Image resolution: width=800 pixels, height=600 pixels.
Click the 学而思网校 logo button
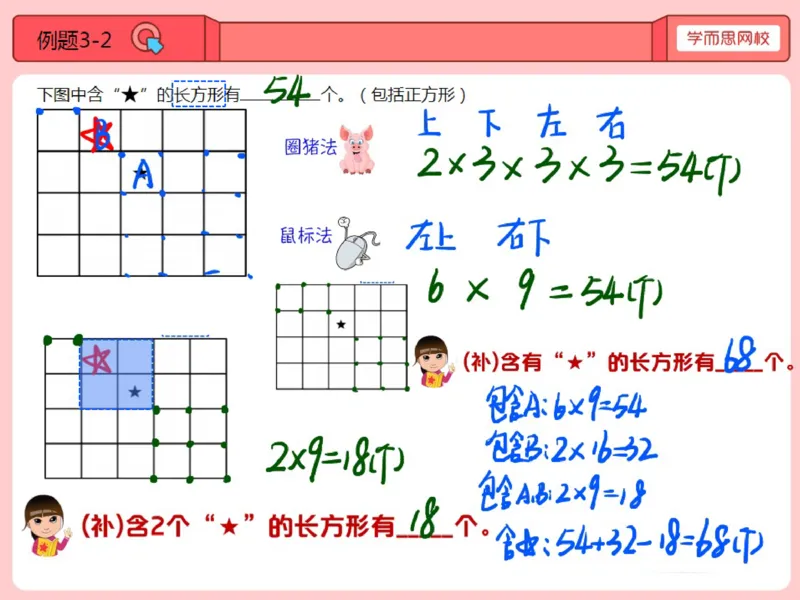(728, 38)
